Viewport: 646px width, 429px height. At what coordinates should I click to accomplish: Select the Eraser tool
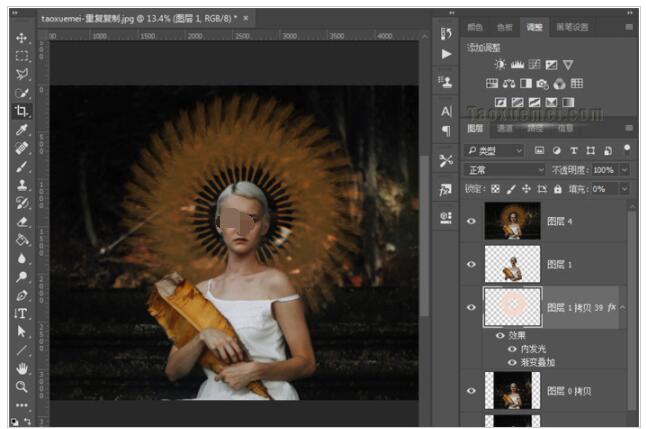pos(21,221)
